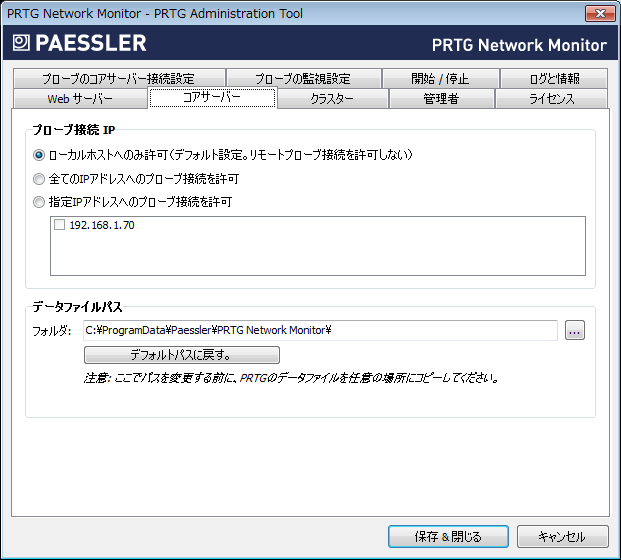The height and width of the screenshot is (560, 621).
Task: Switch to the プローブの監視設定 tab
Action: pyautogui.click(x=303, y=78)
